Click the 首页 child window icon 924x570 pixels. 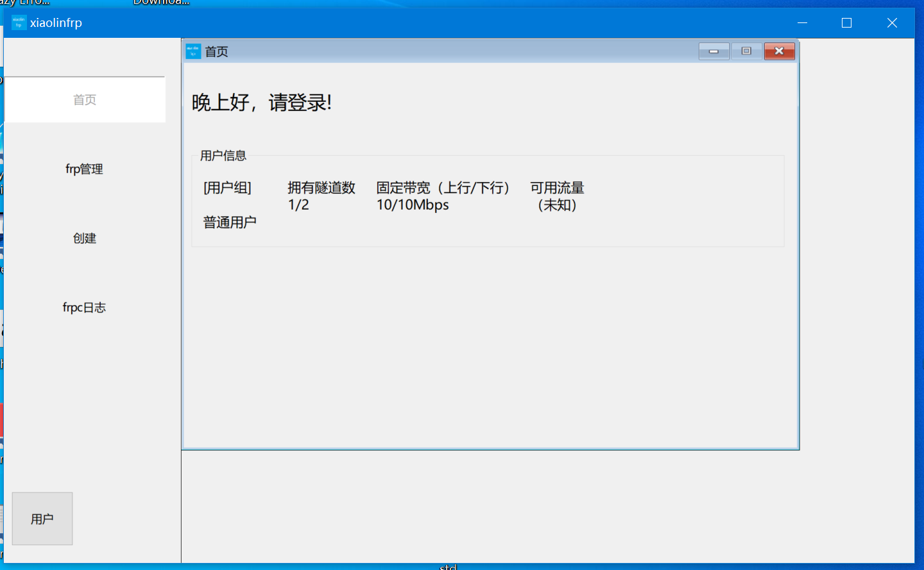point(192,51)
